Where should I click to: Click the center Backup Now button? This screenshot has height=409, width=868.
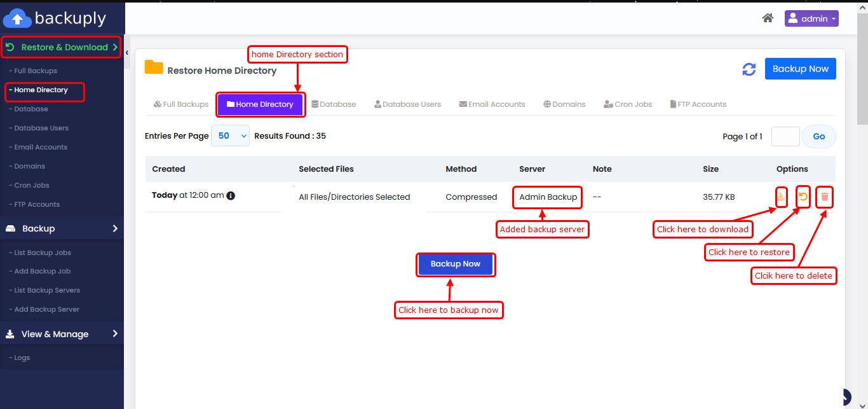point(456,264)
